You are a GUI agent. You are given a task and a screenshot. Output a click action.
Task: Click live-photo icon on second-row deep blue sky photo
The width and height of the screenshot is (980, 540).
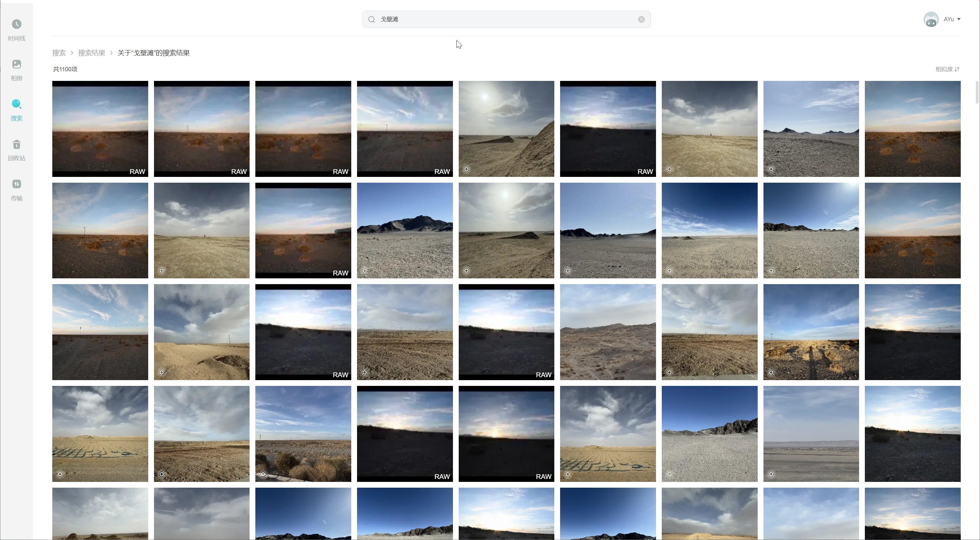(669, 271)
